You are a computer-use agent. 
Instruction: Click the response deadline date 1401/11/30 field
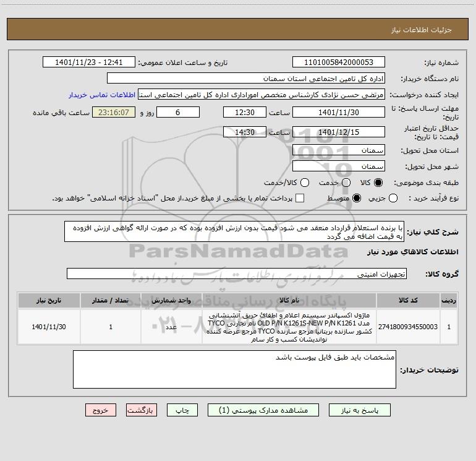pos(339,112)
